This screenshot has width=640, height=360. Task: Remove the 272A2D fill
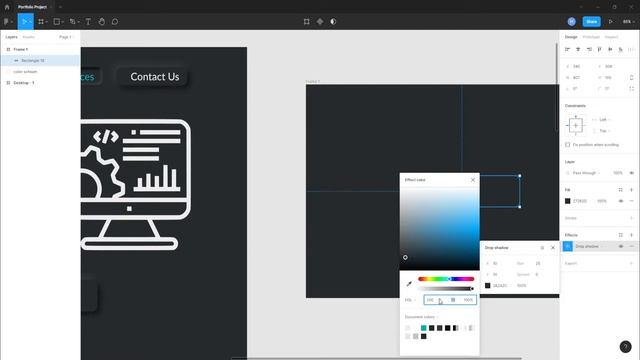tap(631, 201)
